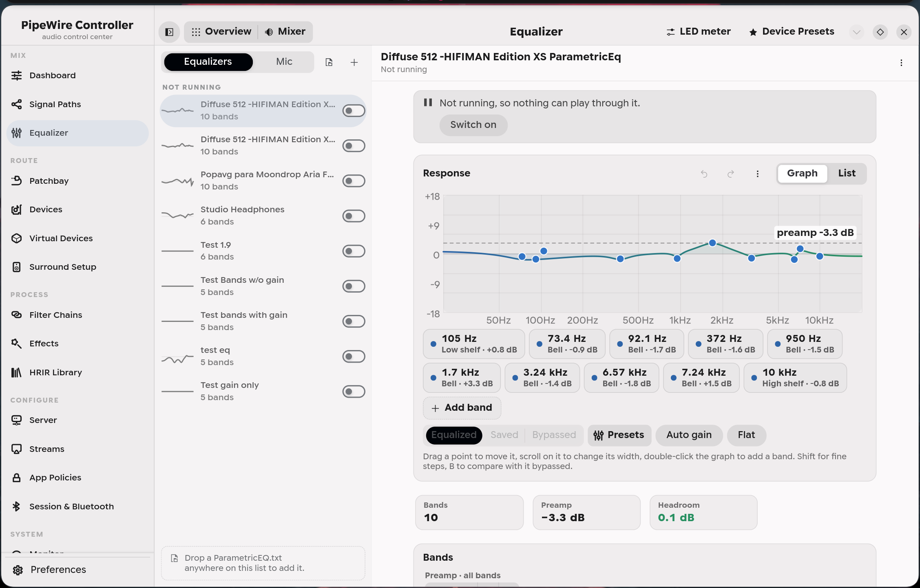Click the redo arrow in Response panel
Image resolution: width=920 pixels, height=588 pixels.
click(x=731, y=174)
